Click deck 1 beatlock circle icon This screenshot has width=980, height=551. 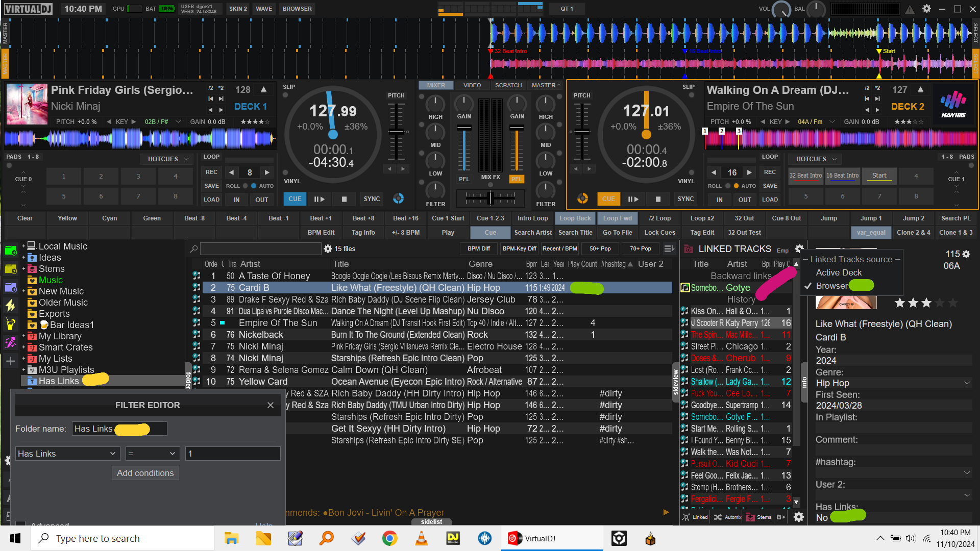point(399,198)
